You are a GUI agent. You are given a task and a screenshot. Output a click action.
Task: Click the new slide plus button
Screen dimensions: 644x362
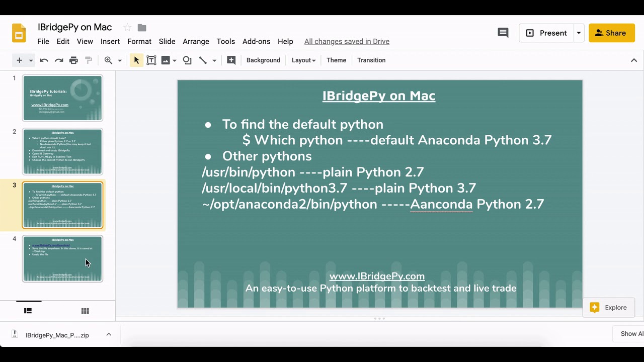point(19,60)
